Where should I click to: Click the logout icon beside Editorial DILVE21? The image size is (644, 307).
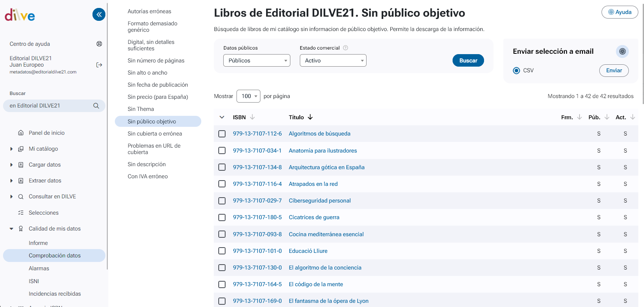tap(99, 65)
